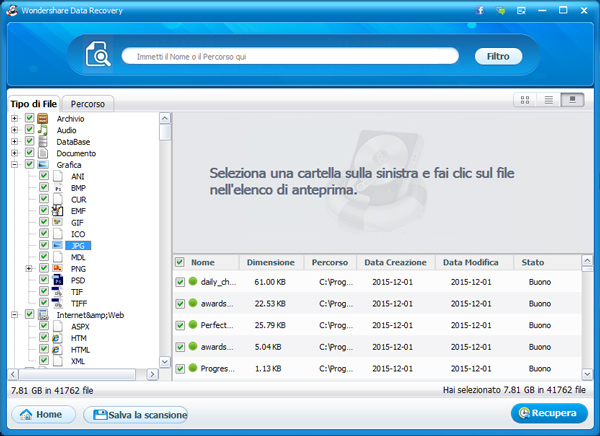Click the name or path search field
The image size is (600, 436).
(x=290, y=56)
